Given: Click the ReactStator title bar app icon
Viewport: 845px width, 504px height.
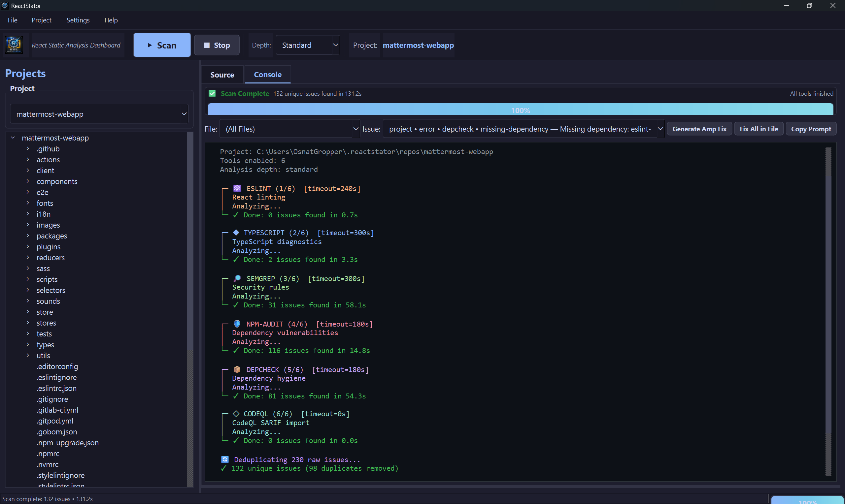Looking at the screenshot, I should coord(5,5).
